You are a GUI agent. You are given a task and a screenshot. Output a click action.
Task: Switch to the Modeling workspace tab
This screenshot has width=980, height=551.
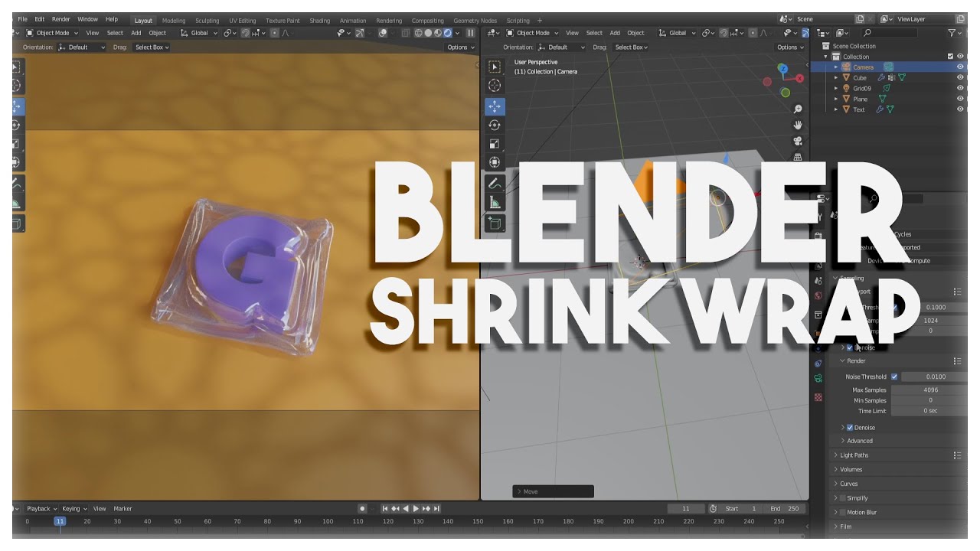coord(174,21)
